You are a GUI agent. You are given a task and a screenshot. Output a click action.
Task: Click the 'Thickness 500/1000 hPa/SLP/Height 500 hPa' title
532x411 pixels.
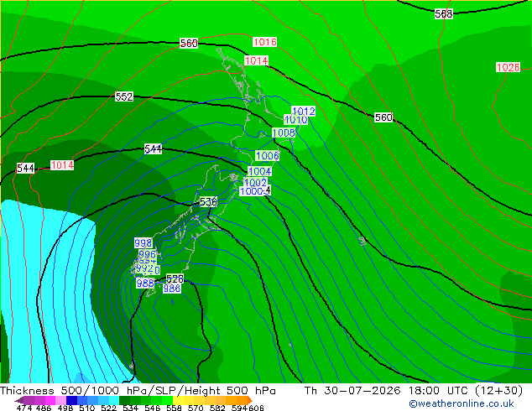(138, 391)
